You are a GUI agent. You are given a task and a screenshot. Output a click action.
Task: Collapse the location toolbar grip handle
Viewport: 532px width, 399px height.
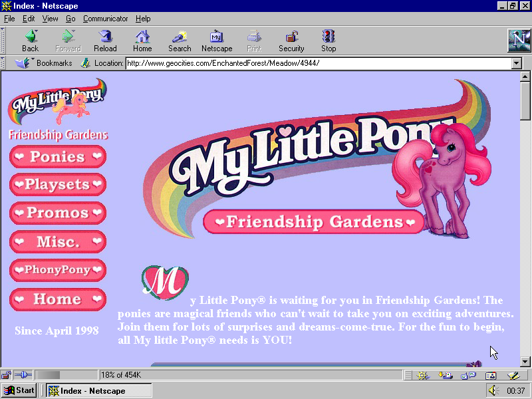point(3,63)
